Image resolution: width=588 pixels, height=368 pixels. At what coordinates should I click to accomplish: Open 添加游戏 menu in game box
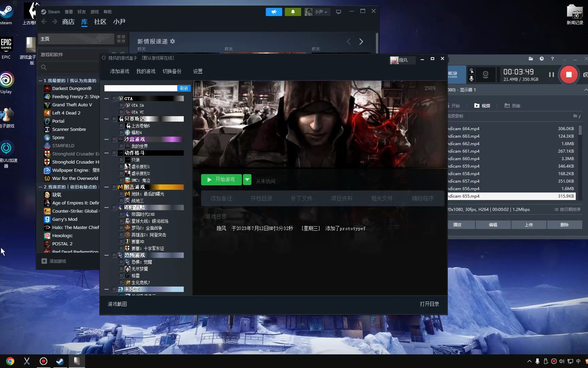coord(119,71)
